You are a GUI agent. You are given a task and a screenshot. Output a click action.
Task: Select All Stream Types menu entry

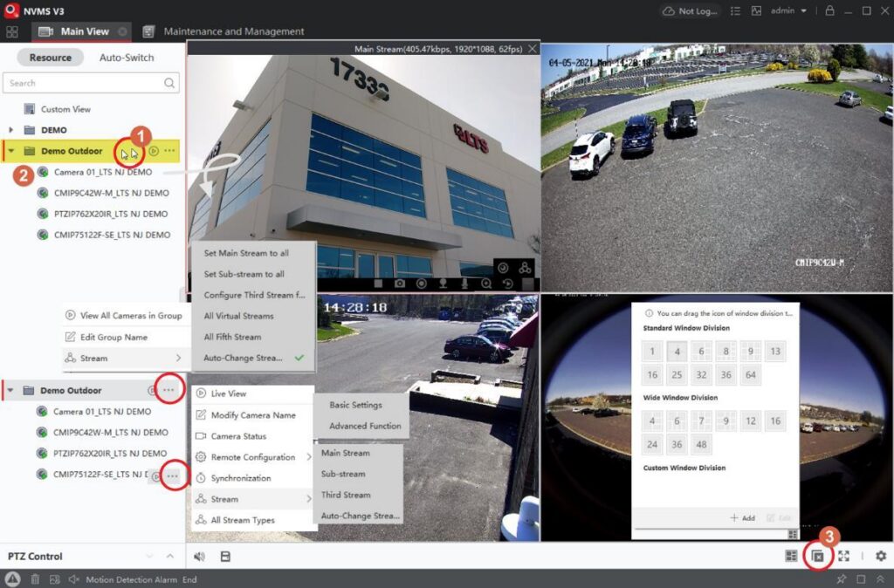click(x=253, y=520)
